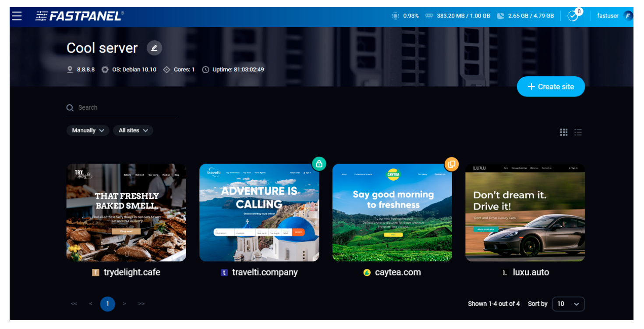This screenshot has height=329, width=644.
Task: Click the pencil icon to rename server
Action: click(x=154, y=48)
